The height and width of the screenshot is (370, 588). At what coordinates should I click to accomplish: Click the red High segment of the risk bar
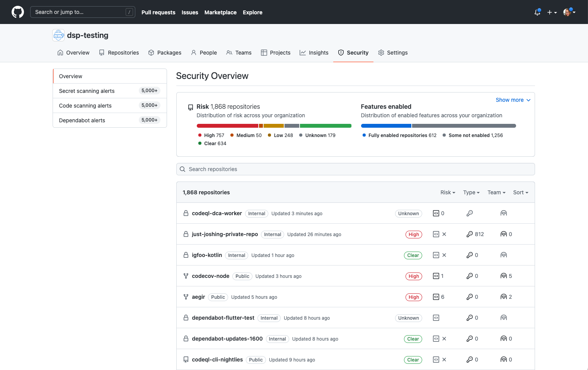point(227,125)
